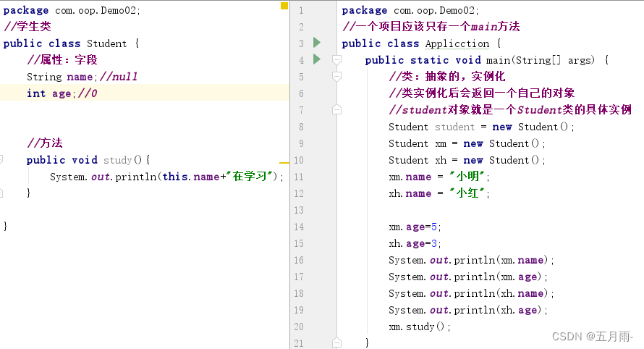This screenshot has height=349, width=644.
Task: Click xh.age inside println on line 19
Action: pos(518,311)
